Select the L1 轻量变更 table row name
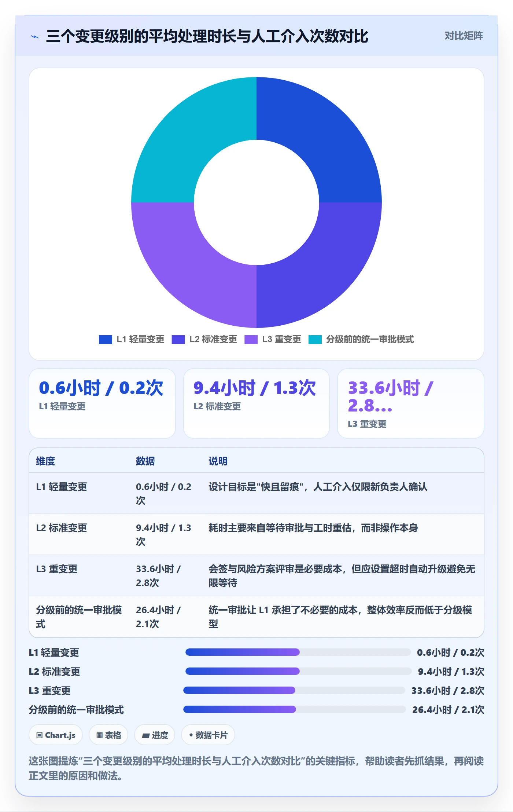This screenshot has height=812, width=513. point(61,487)
